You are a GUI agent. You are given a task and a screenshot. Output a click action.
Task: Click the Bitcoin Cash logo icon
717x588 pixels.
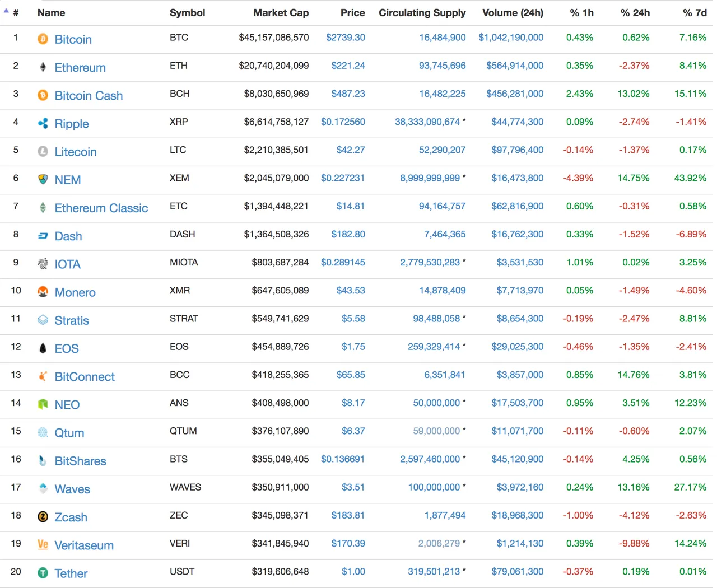point(43,95)
